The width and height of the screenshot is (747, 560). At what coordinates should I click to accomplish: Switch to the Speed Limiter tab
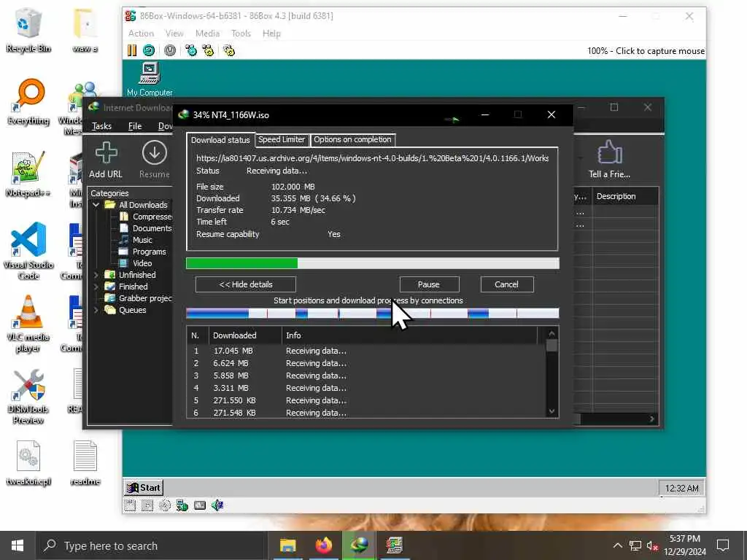[282, 139]
